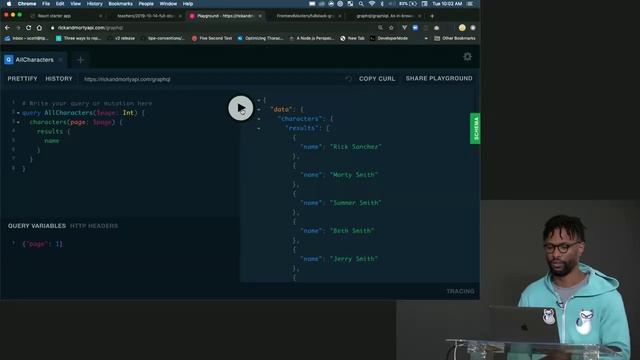This screenshot has height=360, width=640.
Task: Open the TRACING panel
Action: pyautogui.click(x=460, y=291)
